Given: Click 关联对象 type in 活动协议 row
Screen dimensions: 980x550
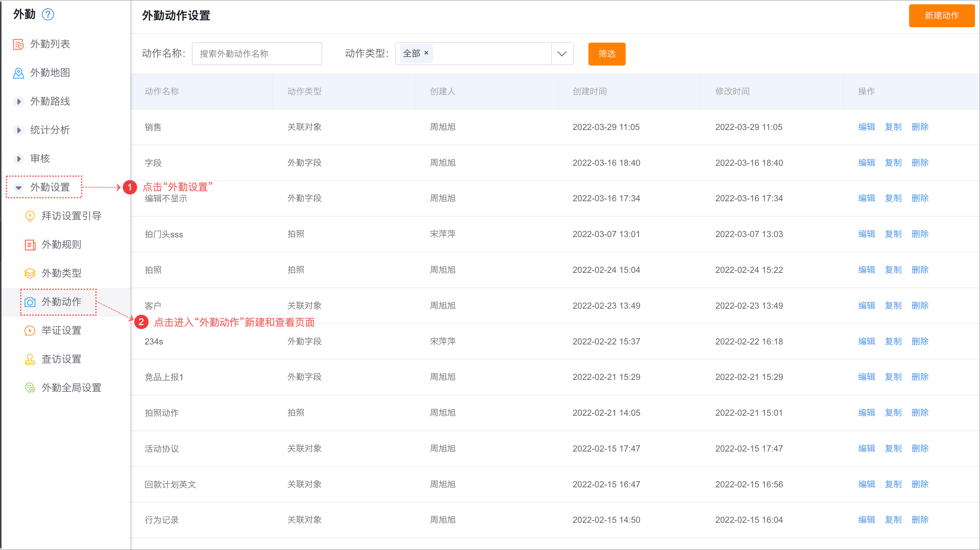Looking at the screenshot, I should 304,448.
